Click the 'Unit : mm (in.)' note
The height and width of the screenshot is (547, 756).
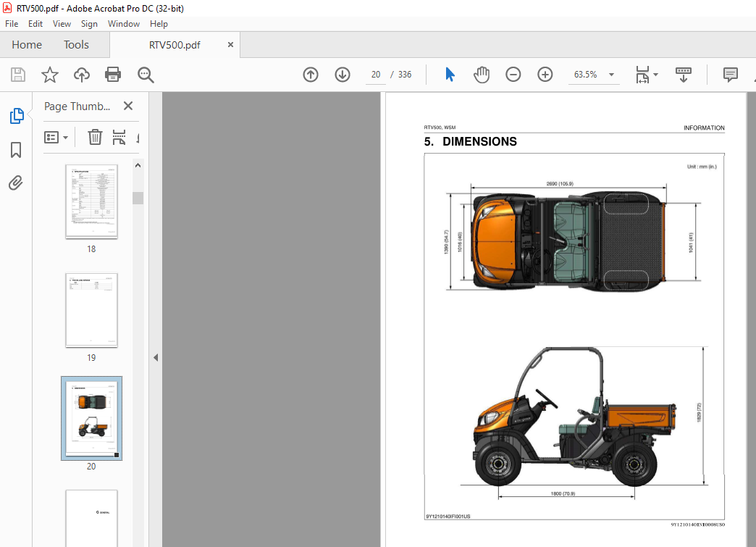coord(702,167)
